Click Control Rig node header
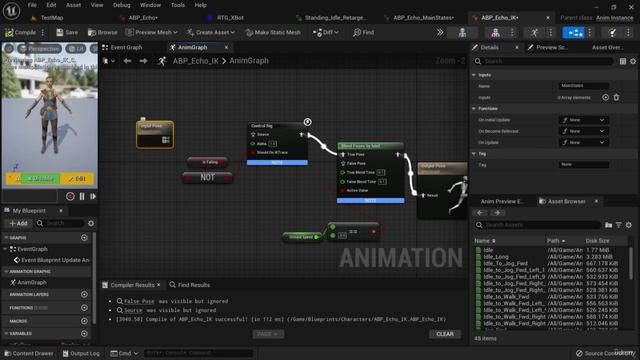The image size is (640, 360). coord(277,126)
